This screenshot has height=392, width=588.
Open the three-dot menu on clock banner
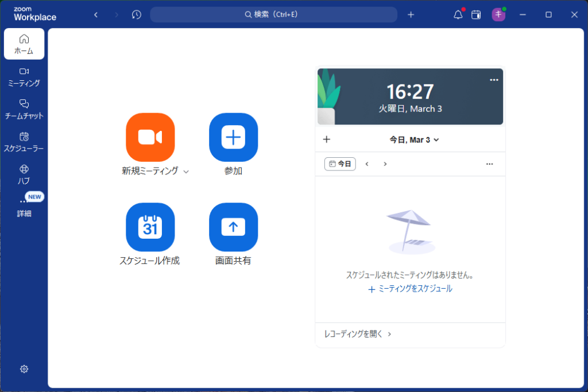coord(494,80)
